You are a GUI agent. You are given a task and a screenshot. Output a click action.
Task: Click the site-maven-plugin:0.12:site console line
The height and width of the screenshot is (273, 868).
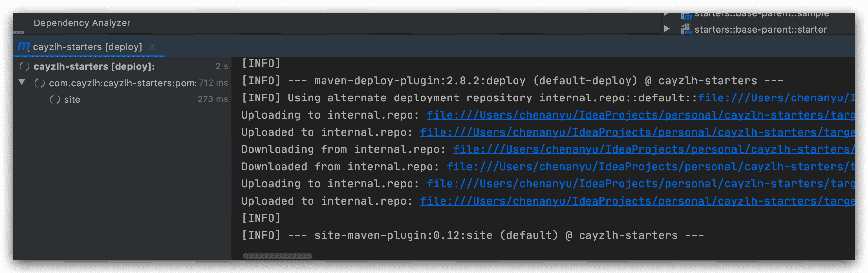click(x=472, y=235)
